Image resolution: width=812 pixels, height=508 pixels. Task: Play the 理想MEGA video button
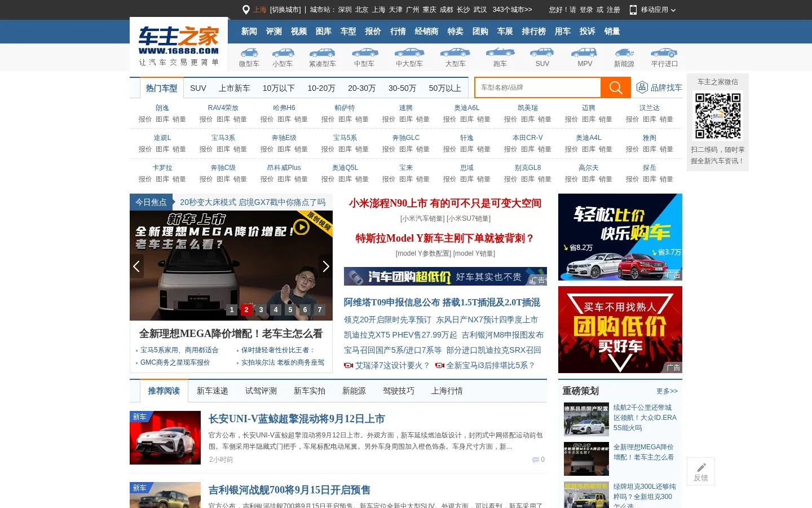pyautogui.click(x=301, y=227)
